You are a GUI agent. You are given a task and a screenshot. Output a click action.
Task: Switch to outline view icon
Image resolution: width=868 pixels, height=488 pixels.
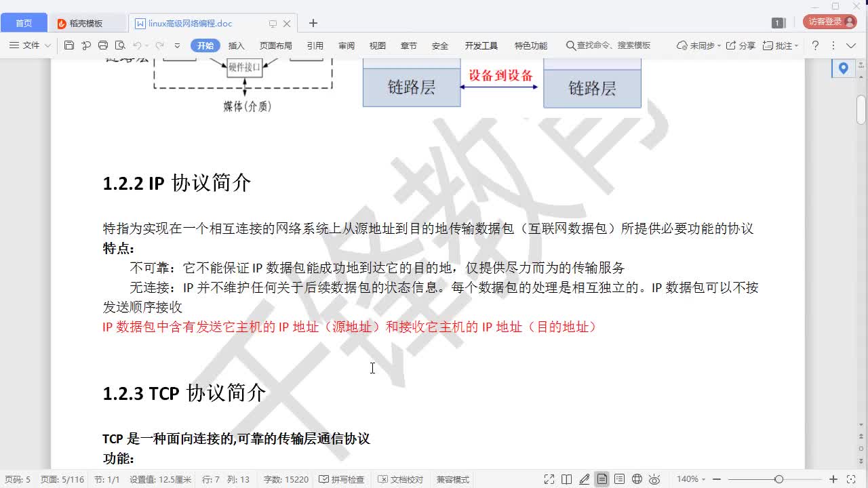tap(619, 479)
